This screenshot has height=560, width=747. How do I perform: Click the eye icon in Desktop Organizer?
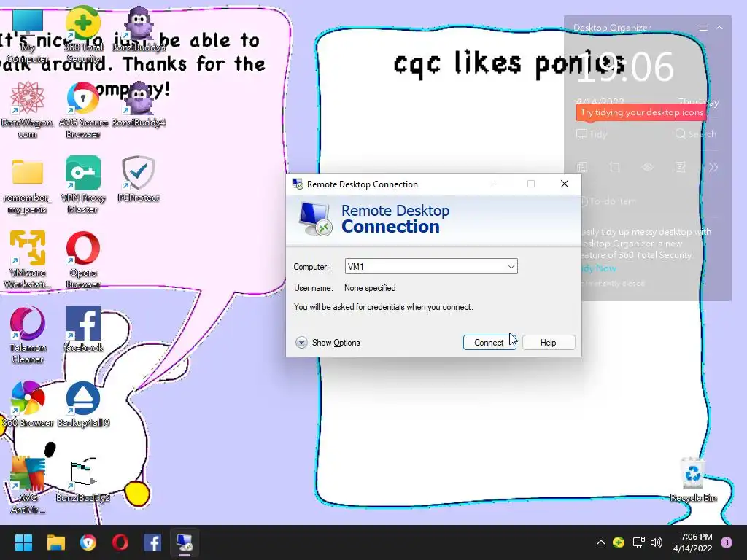[648, 167]
